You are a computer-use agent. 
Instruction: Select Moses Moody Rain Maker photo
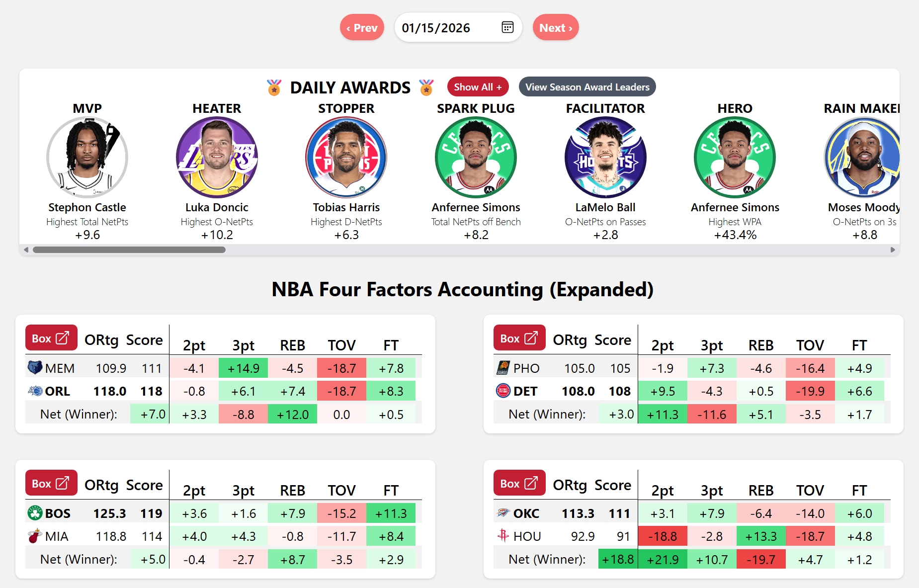[x=862, y=158]
